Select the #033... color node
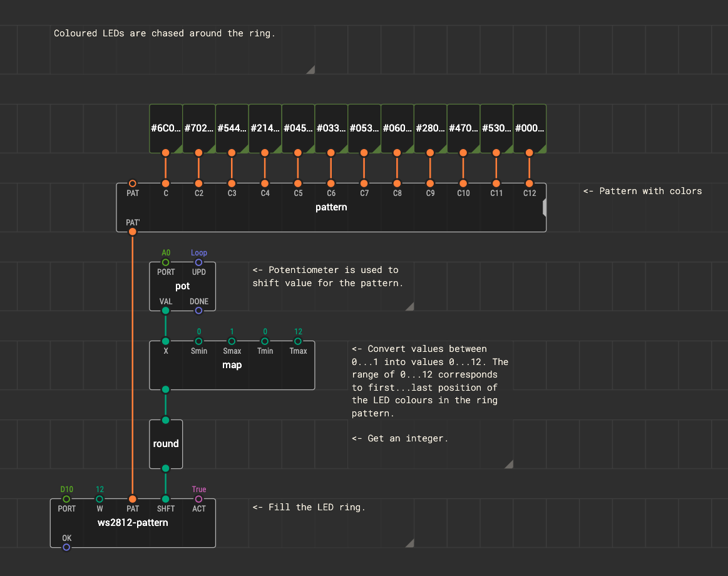 pos(331,128)
